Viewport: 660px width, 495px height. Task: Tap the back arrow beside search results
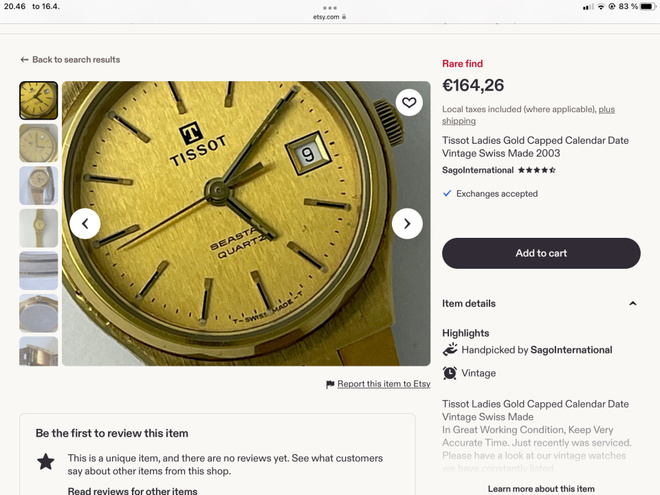24,60
